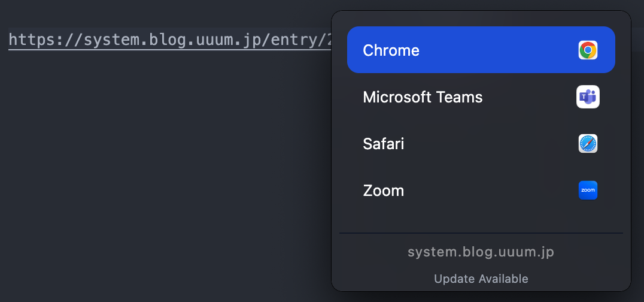Click the "Microsoft Teams" text label
The image size is (644, 302).
click(x=423, y=97)
